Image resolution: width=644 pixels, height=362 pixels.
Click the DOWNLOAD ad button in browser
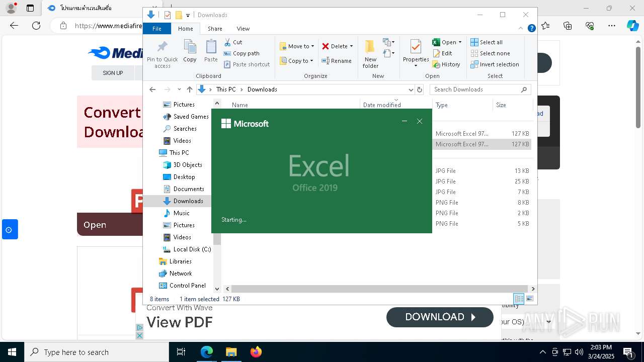[440, 317]
